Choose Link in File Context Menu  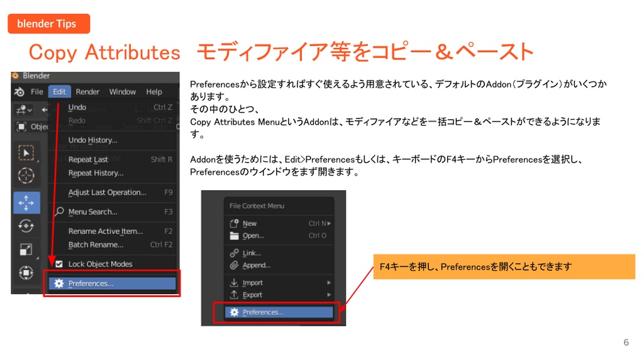pyautogui.click(x=279, y=253)
